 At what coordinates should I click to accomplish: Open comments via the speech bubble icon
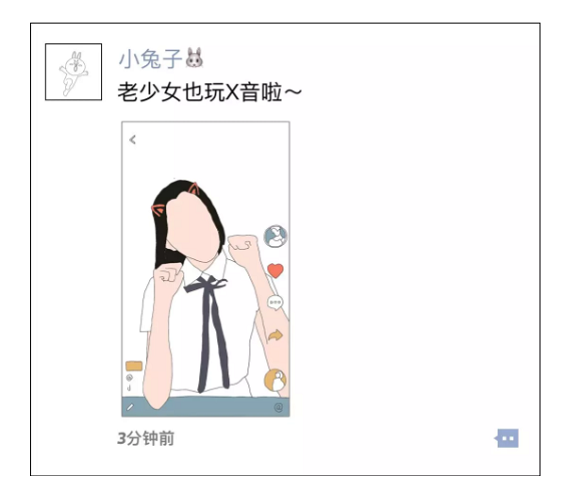(x=275, y=303)
